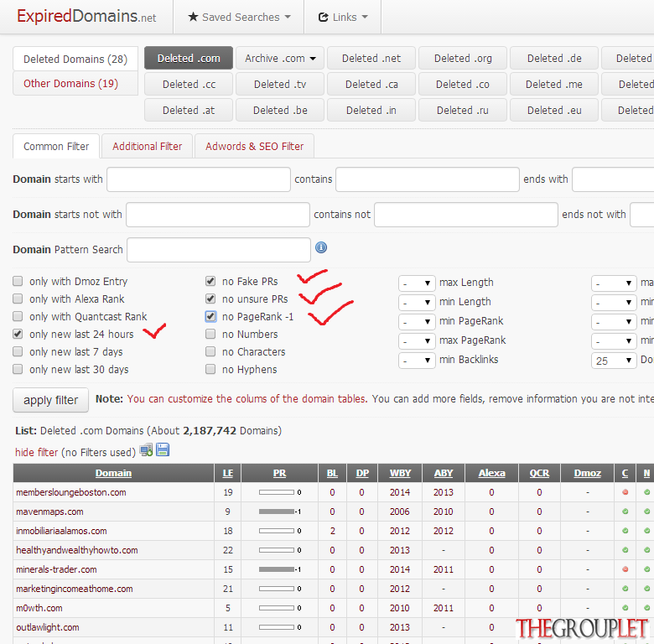Expand the Archive .com dropdown
This screenshot has width=654, height=644.
280,58
